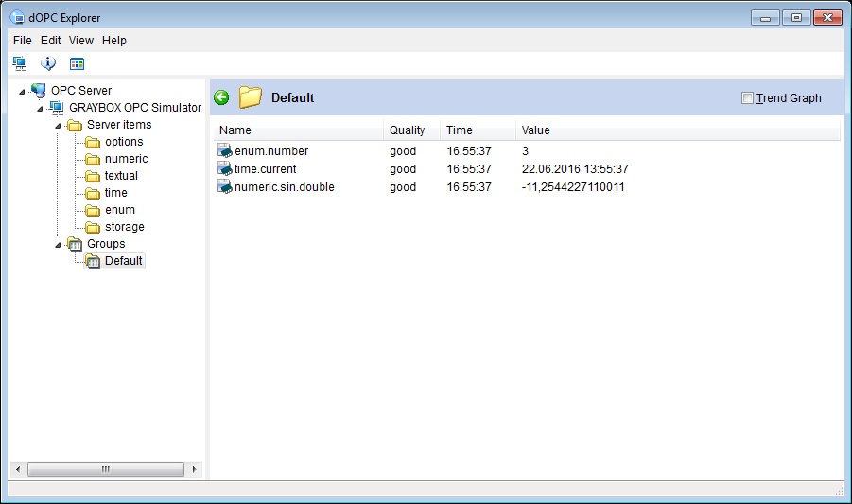The image size is (852, 504).
Task: Sort by the Value column header
Action: coord(678,130)
